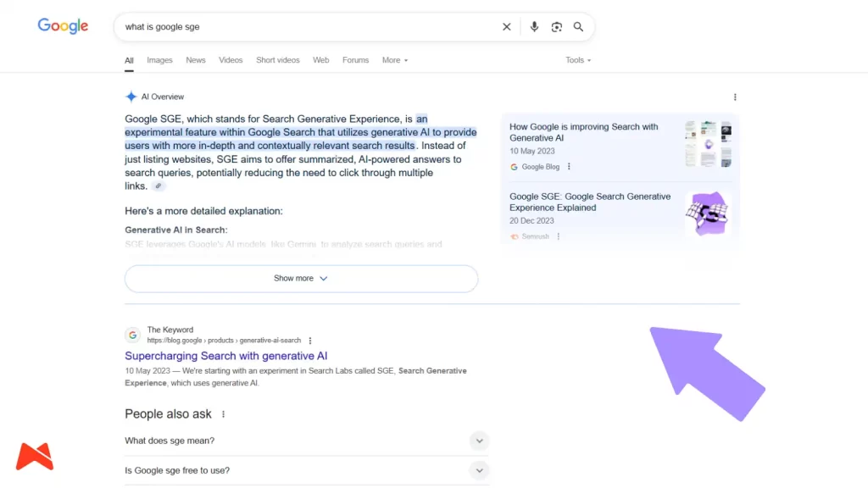Image resolution: width=868 pixels, height=488 pixels.
Task: Expand the More dropdown
Action: (395, 60)
